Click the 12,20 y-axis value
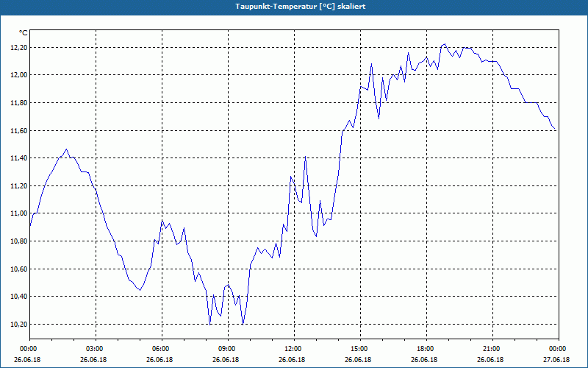 click(x=19, y=48)
